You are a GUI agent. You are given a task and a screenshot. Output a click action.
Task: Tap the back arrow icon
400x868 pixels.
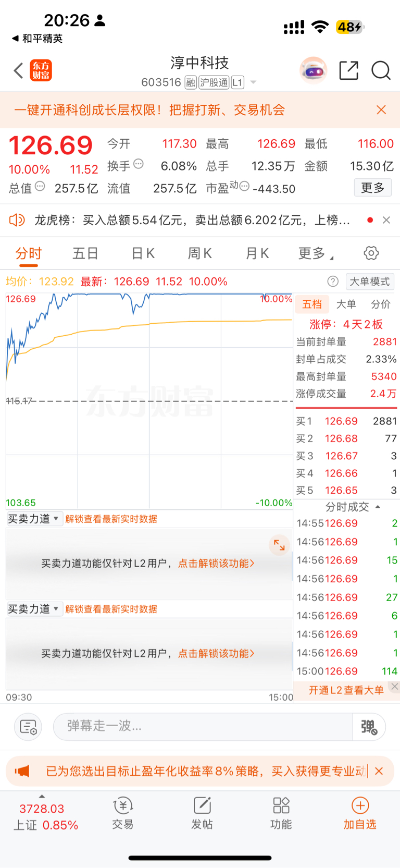click(18, 70)
